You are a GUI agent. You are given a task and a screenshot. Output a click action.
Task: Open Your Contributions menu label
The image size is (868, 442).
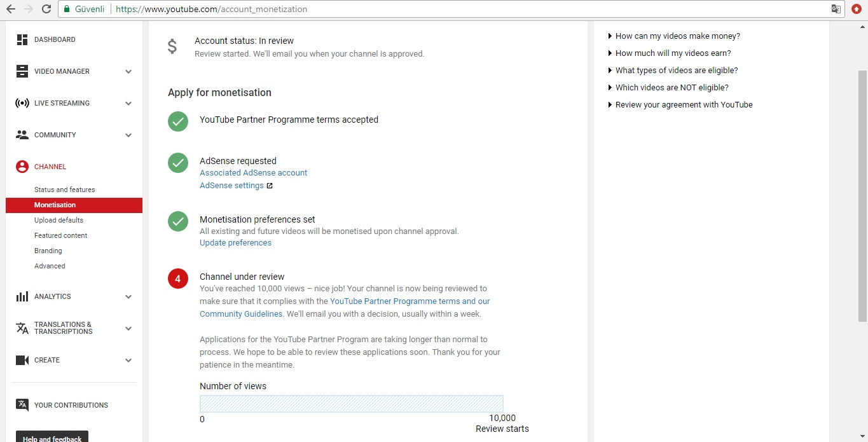coord(71,405)
